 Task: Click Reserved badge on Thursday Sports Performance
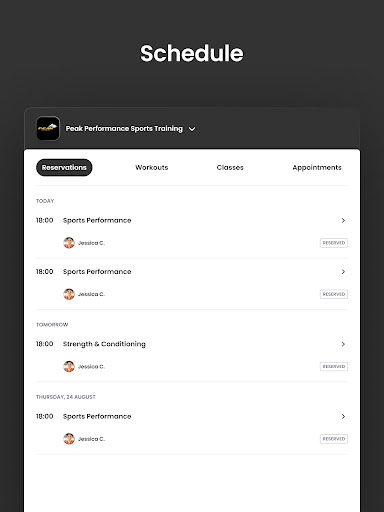tap(334, 439)
